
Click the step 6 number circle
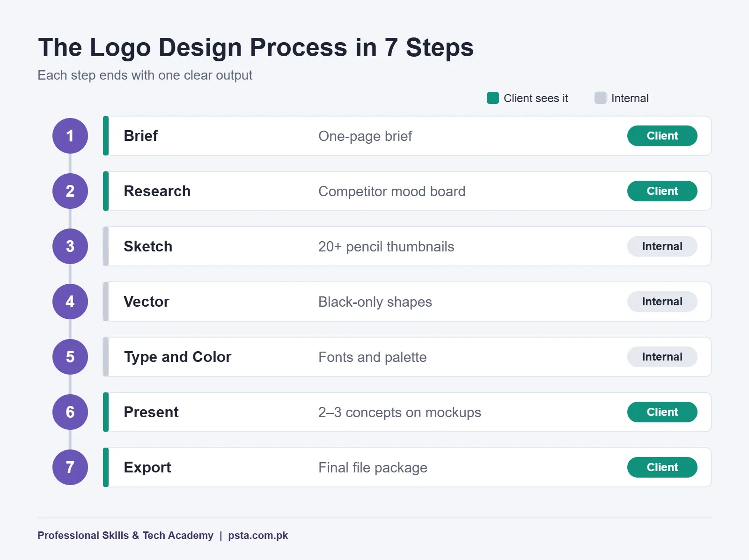[x=70, y=412]
